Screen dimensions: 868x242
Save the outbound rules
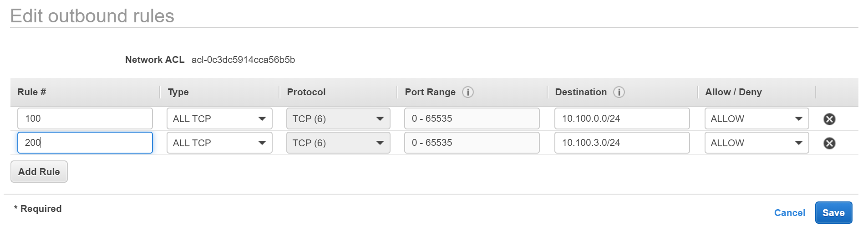[x=833, y=213]
